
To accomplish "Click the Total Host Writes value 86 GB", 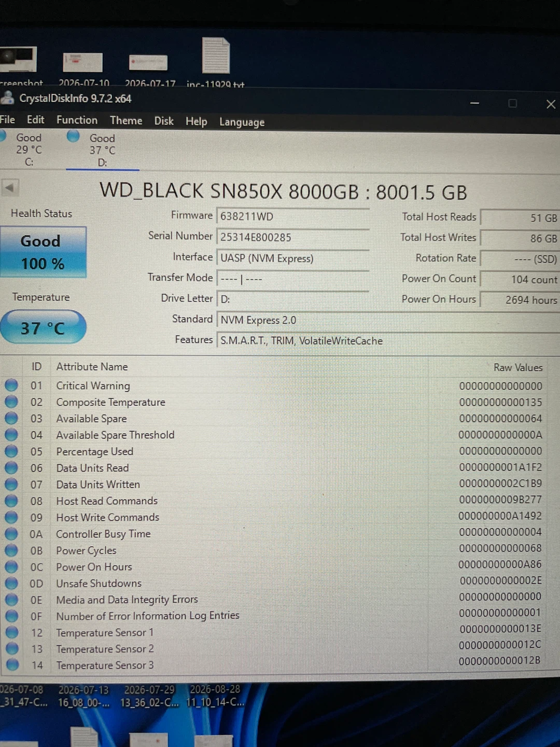I will pos(520,238).
